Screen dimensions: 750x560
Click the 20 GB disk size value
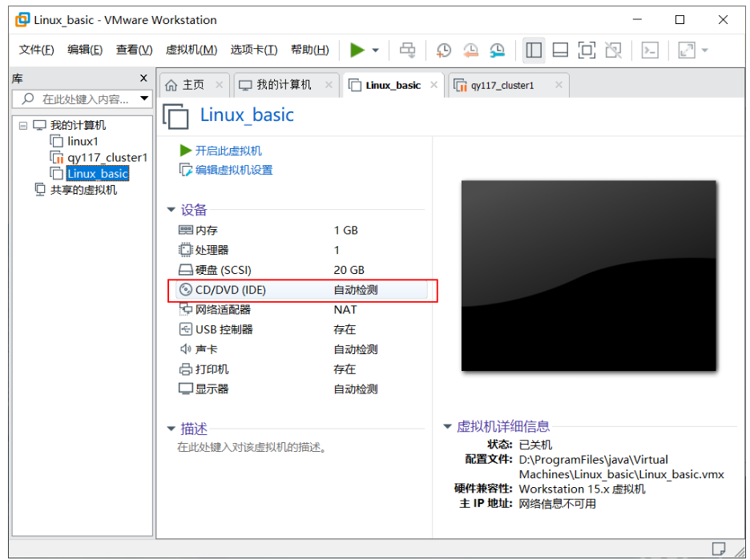pos(349,270)
